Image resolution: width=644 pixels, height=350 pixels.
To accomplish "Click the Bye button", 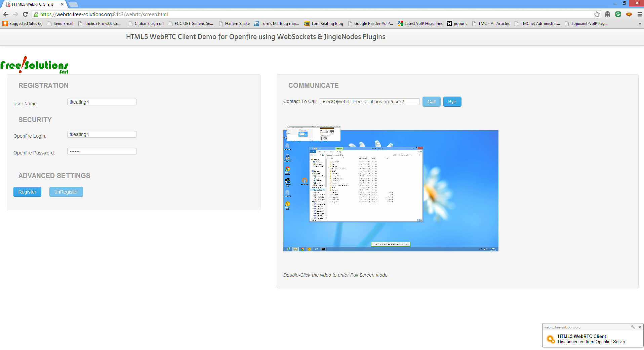I will 452,102.
